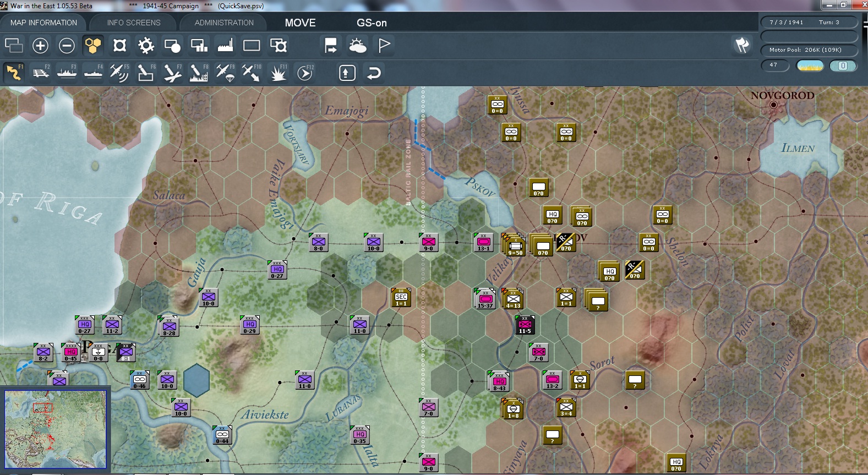Click the rectangle-with-circle toolbar icon
The image size is (868, 475).
tap(172, 46)
